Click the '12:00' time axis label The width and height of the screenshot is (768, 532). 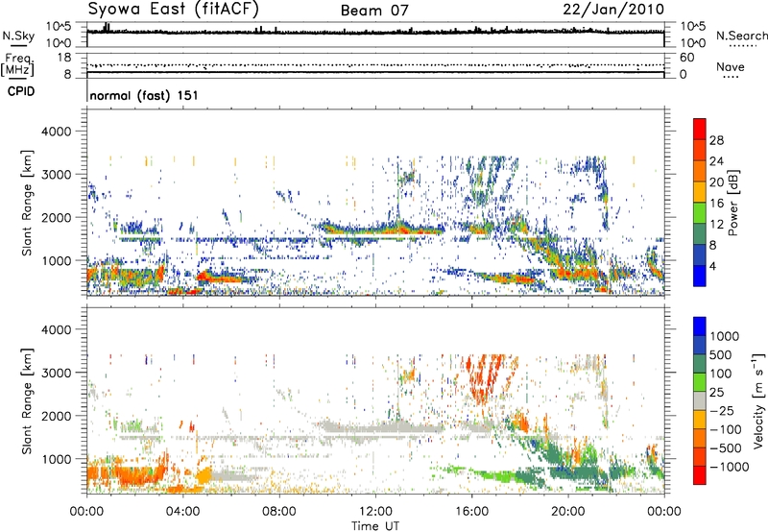point(375,512)
